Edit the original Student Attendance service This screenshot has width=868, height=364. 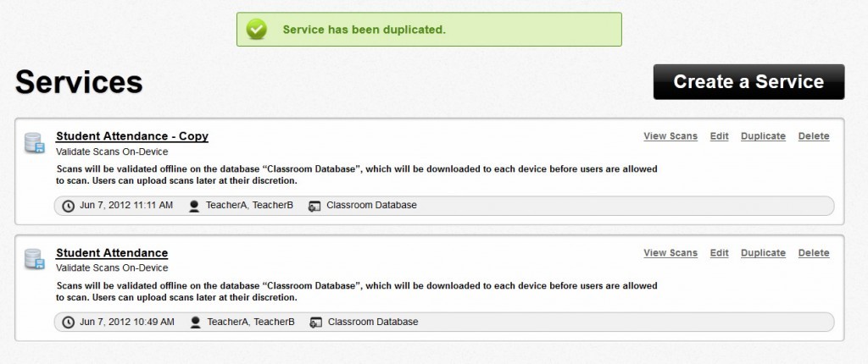[x=719, y=253]
